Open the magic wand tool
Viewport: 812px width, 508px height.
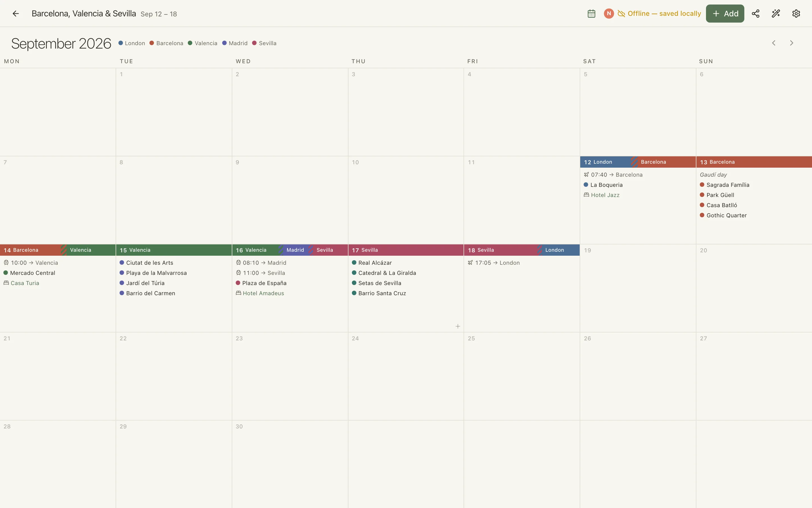[776, 14]
